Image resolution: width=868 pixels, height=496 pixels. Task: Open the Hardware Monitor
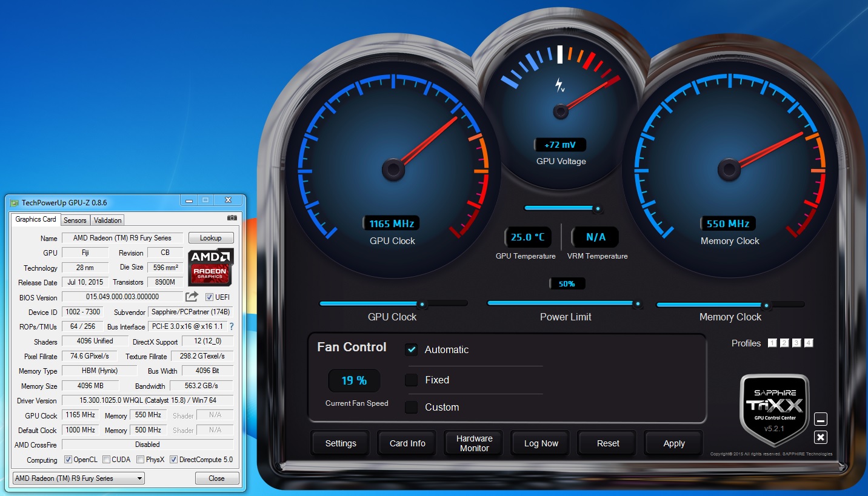pos(474,443)
